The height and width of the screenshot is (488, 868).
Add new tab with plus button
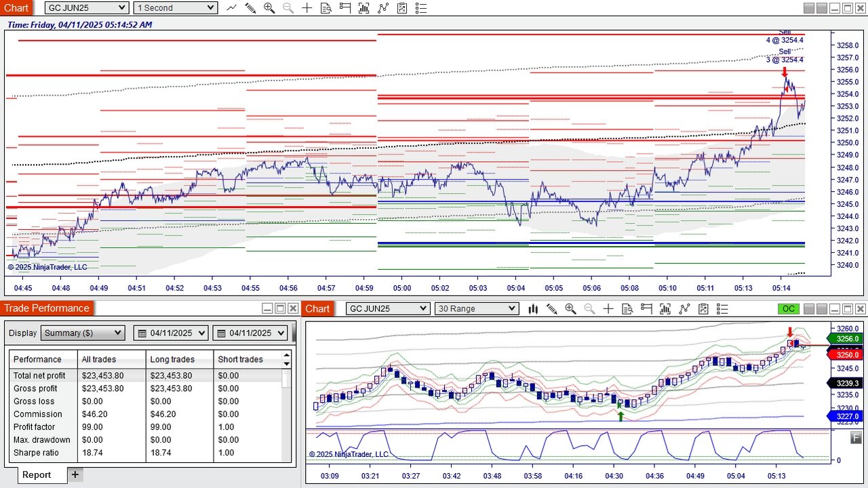click(x=75, y=474)
